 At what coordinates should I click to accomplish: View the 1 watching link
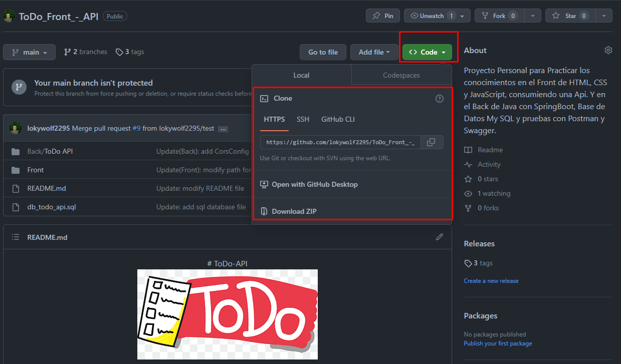click(x=487, y=193)
